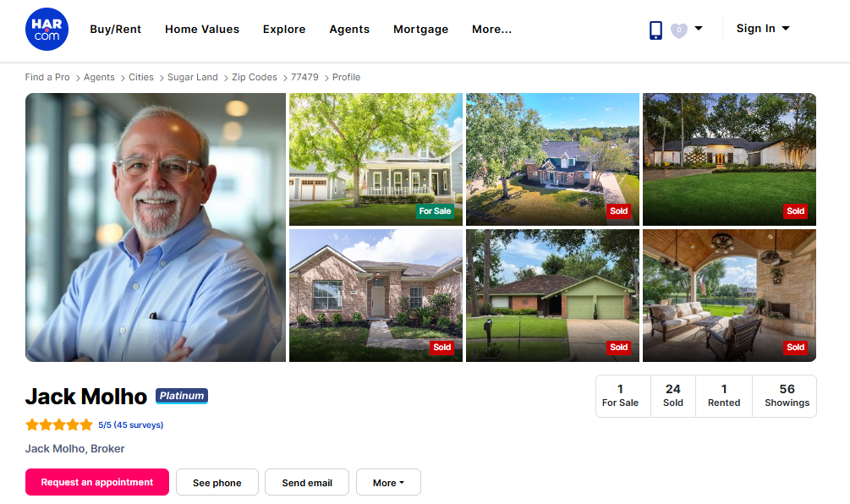Click the See phone button

(217, 482)
